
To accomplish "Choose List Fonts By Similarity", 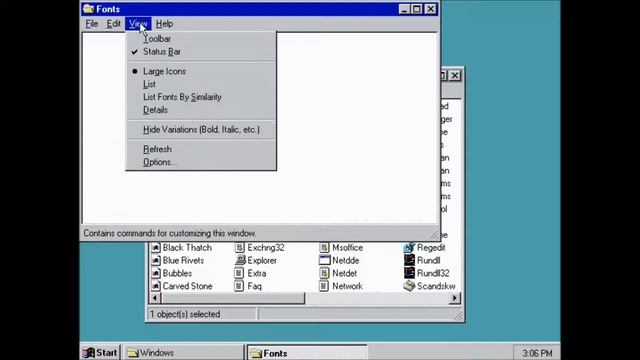I will click(x=201, y=97).
